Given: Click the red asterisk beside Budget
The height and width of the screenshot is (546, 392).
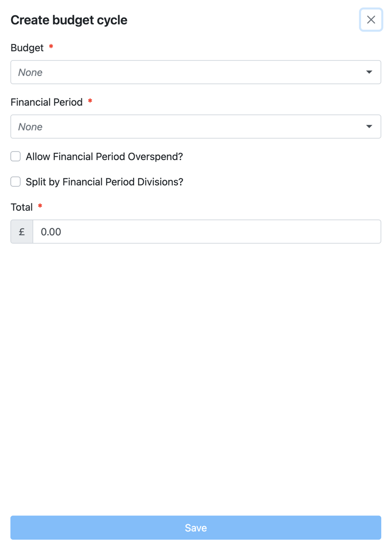Looking at the screenshot, I should [x=50, y=48].
